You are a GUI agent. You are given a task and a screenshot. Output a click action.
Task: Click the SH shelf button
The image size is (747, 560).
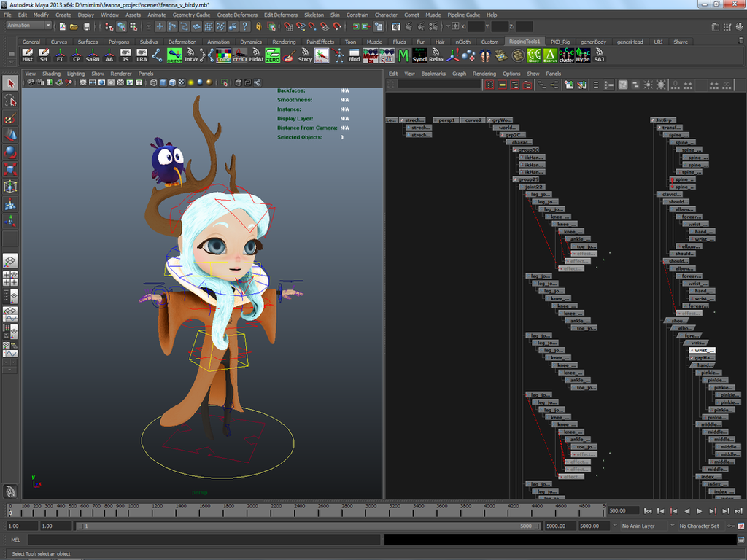(44, 55)
